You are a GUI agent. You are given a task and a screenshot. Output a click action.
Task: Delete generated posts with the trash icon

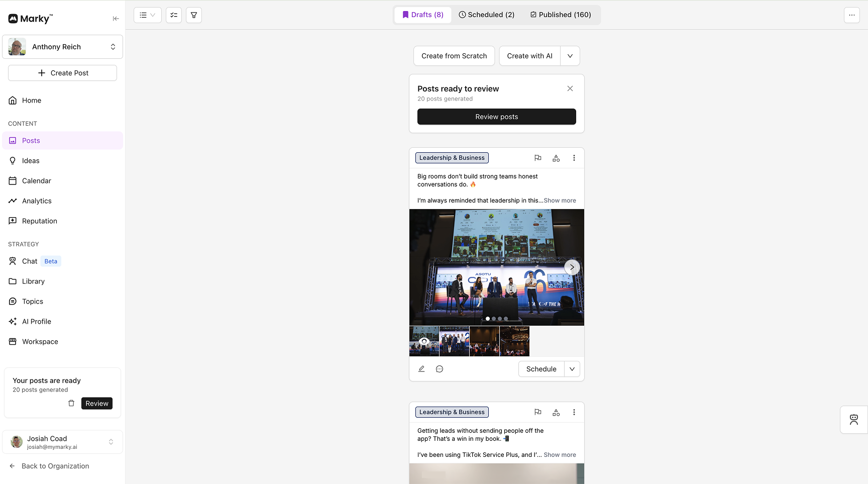71,403
